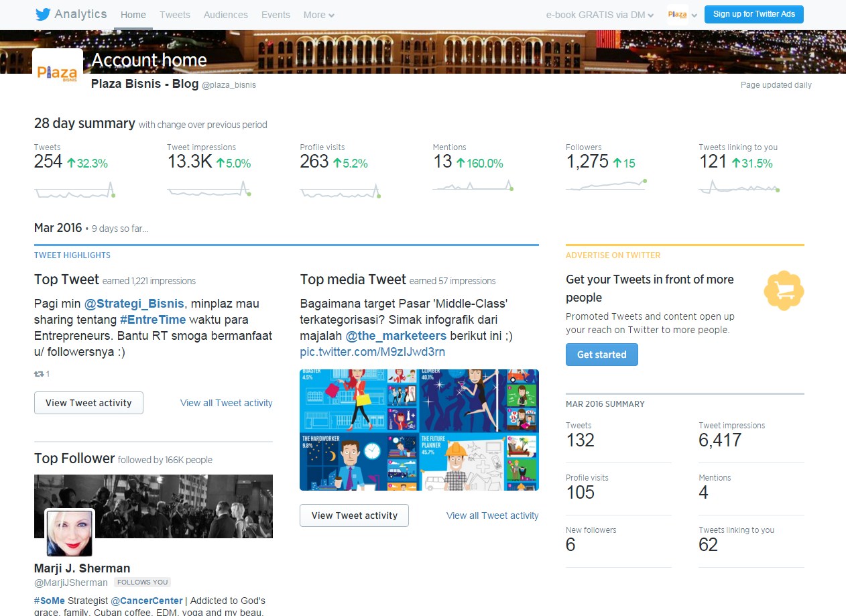
Task: Click the Analytics title text
Action: [x=80, y=14]
